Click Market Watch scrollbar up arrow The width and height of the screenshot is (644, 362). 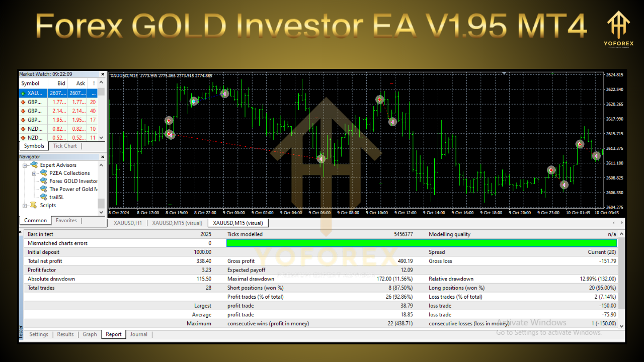click(x=101, y=83)
